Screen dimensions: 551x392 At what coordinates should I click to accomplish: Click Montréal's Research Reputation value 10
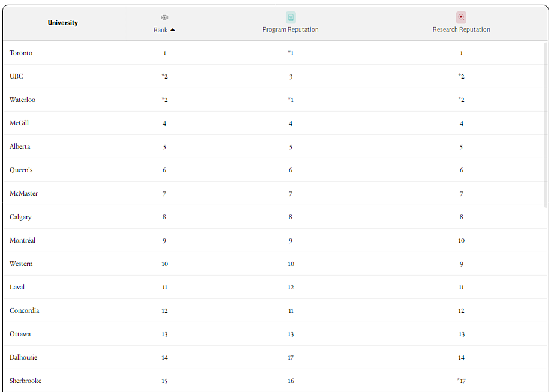point(461,241)
